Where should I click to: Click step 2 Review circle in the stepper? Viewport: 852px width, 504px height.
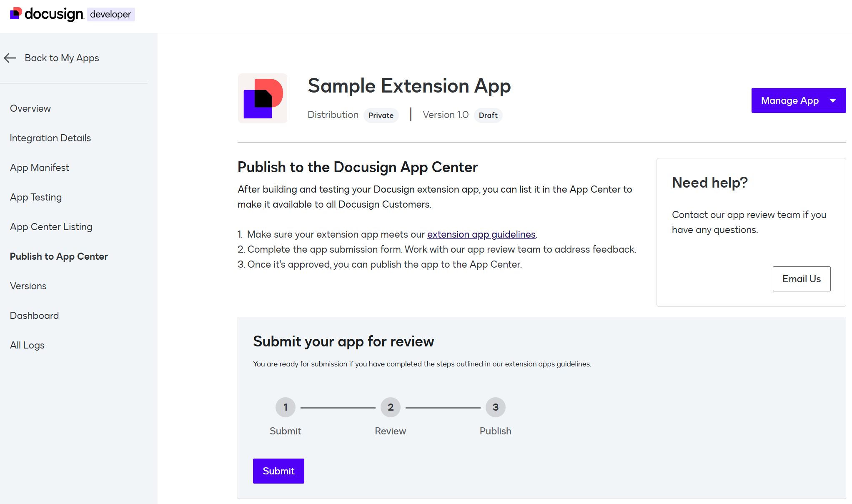pyautogui.click(x=390, y=407)
